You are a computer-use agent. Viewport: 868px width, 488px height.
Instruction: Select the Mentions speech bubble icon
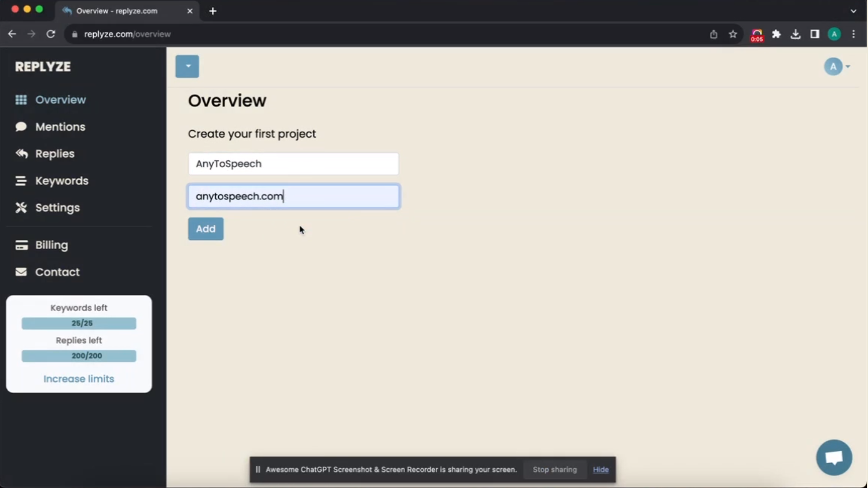click(x=21, y=127)
